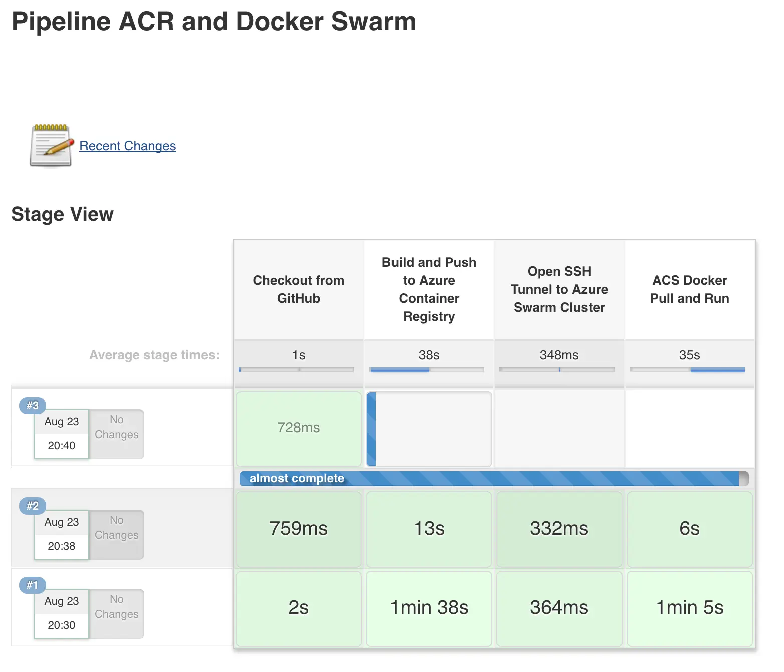
Task: Open the 759ms Checkout cell of build #2
Action: pyautogui.click(x=298, y=529)
